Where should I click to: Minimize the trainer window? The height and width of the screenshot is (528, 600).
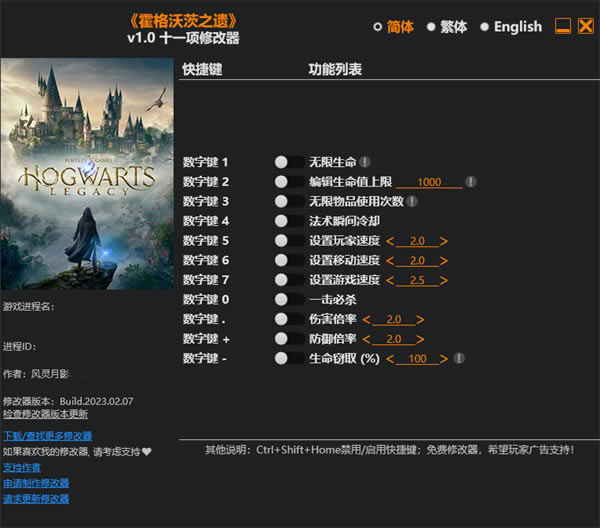point(563,26)
